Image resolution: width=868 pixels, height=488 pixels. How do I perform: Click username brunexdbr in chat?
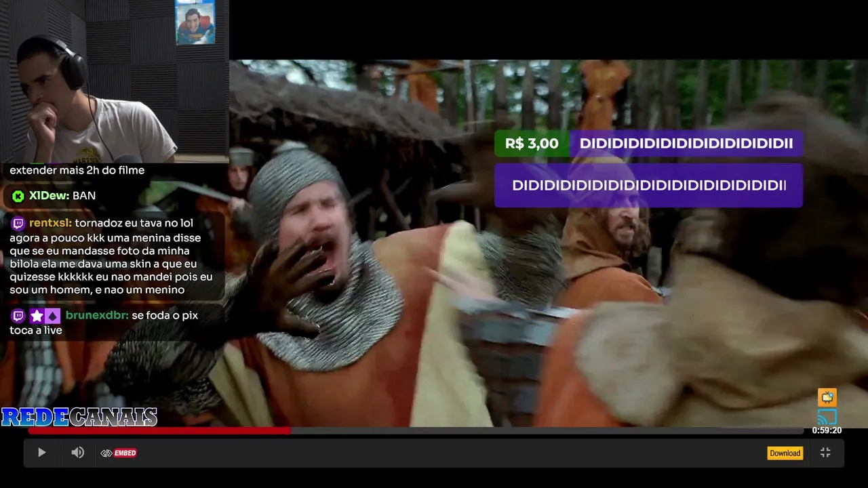97,315
